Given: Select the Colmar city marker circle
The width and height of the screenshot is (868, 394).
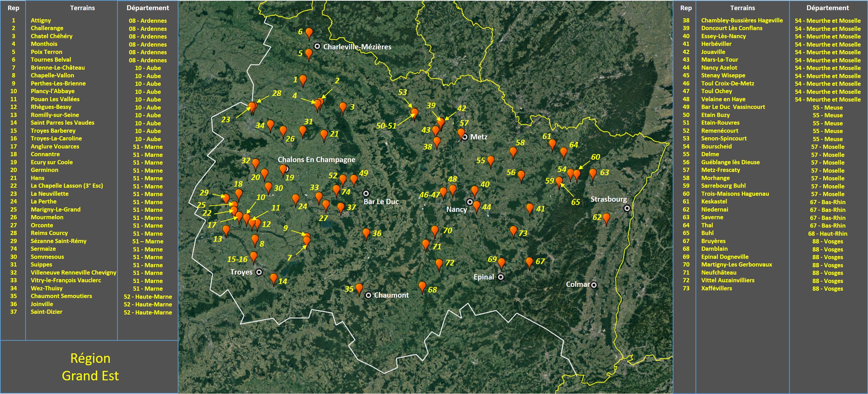Looking at the screenshot, I should (x=594, y=285).
